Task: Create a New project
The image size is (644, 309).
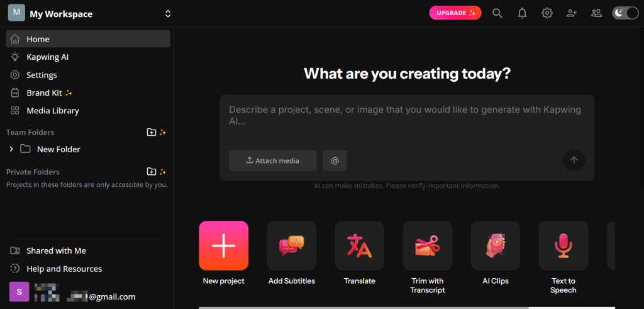Action: click(223, 245)
